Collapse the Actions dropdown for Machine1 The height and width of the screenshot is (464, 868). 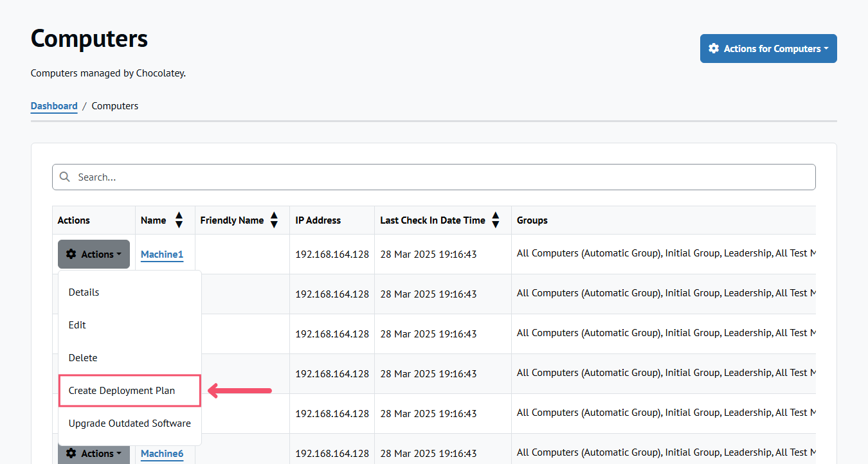point(94,254)
